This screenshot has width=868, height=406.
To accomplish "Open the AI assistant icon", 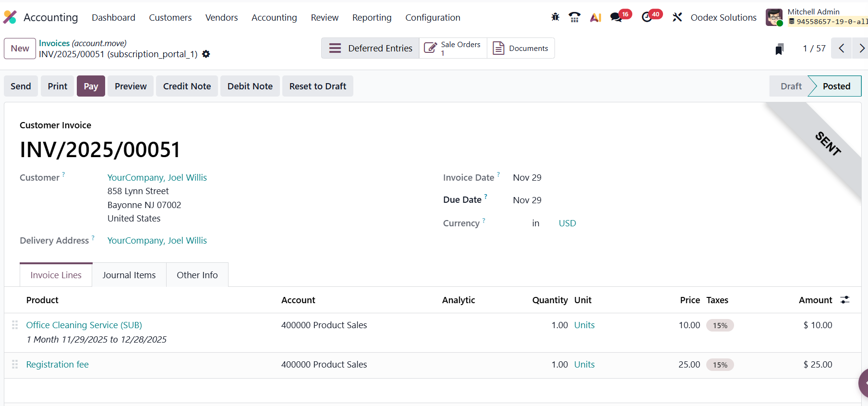I will (595, 17).
